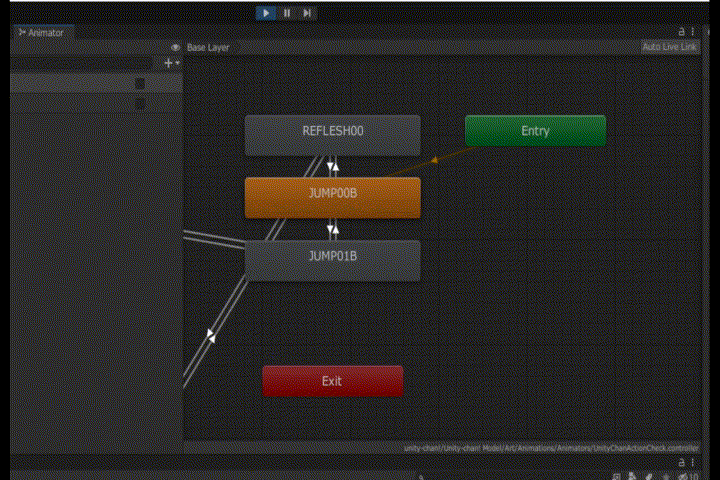Open the Animator window kebab menu
720x480 pixels.
(692, 32)
